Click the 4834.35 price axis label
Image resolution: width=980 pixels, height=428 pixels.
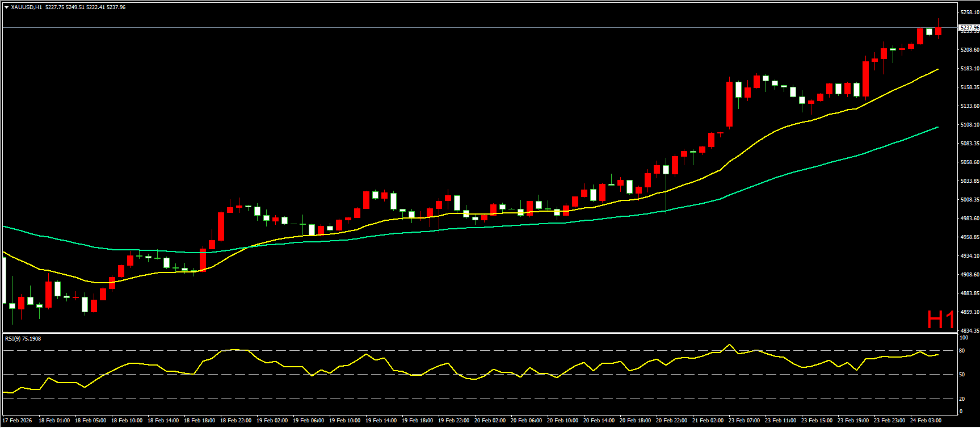coord(969,330)
